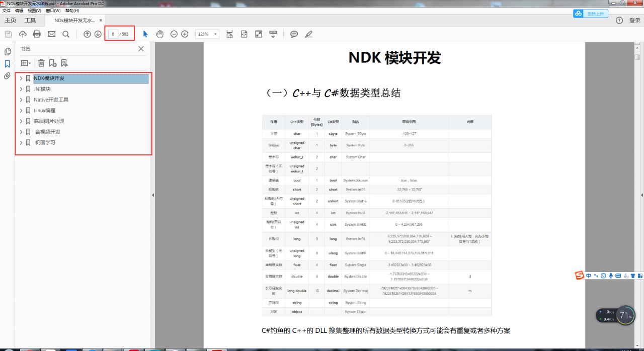
Task: Close the NDk模块开发无水 document tab
Action: click(x=101, y=21)
